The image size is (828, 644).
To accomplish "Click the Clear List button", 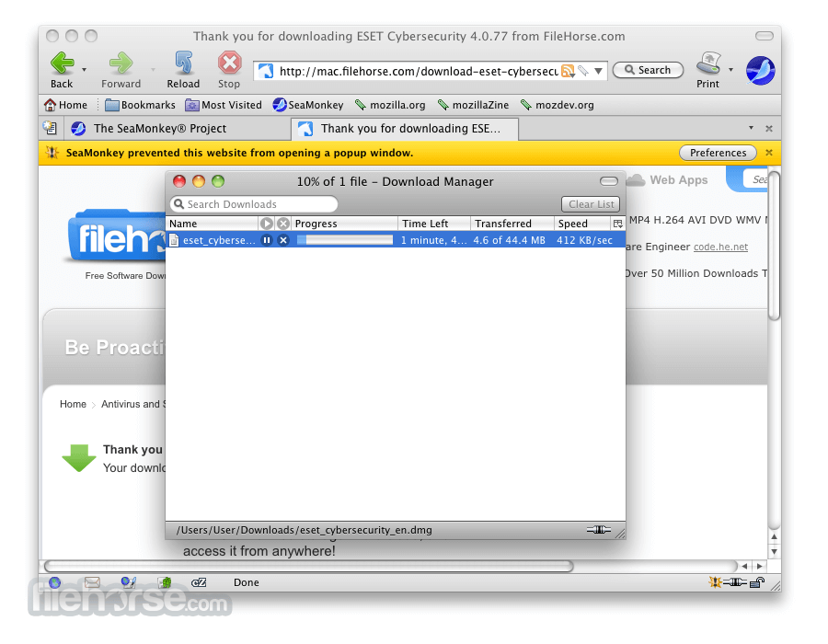I will click(x=591, y=204).
